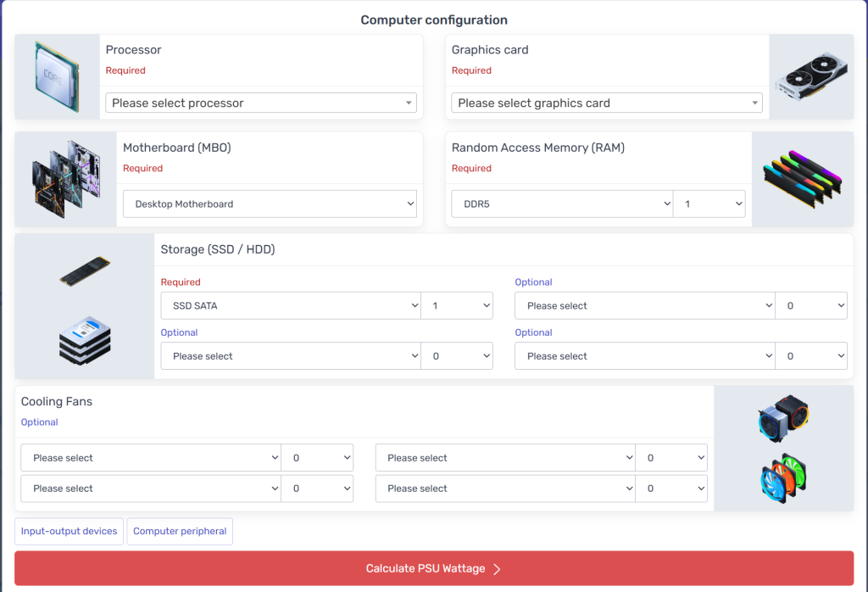
Task: Open first Cooling Fans dropdown beneath Optional label
Action: pyautogui.click(x=151, y=458)
